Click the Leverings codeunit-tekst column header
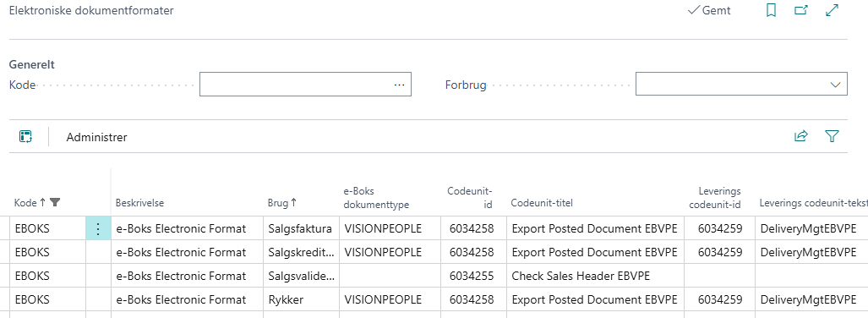Viewport: 868px width, 318px height. click(813, 203)
